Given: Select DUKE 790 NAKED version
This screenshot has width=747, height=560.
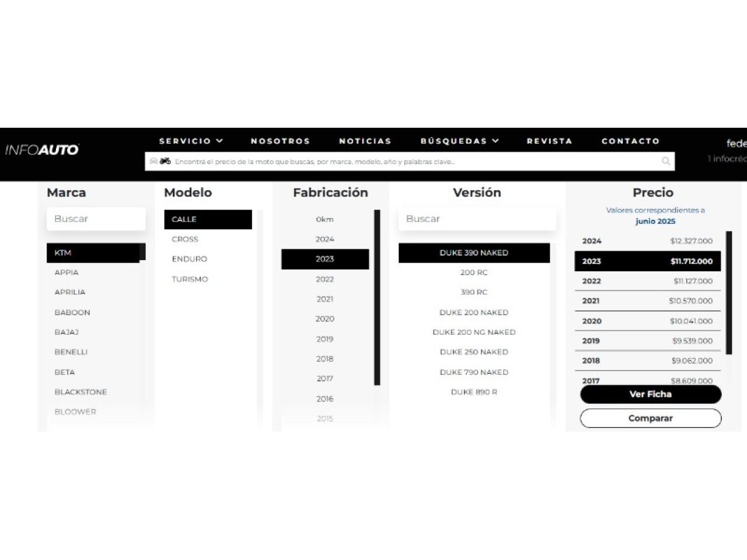Looking at the screenshot, I should click(x=474, y=372).
